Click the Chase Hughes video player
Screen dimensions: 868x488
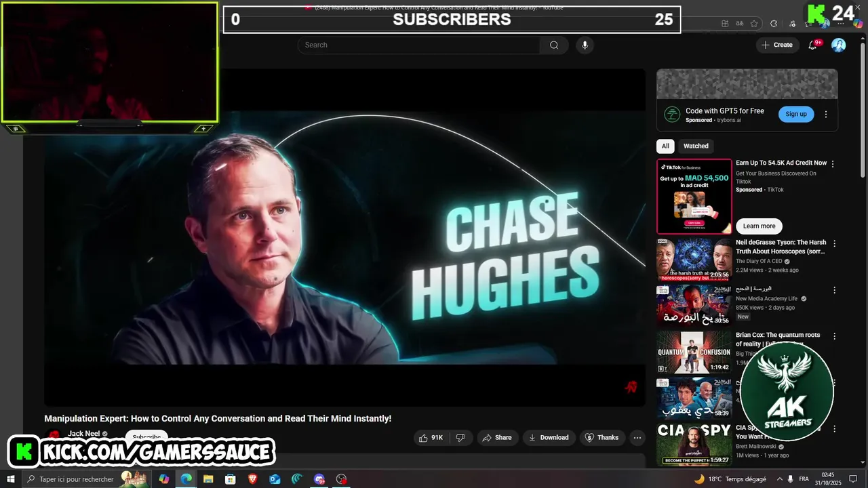pyautogui.click(x=344, y=237)
